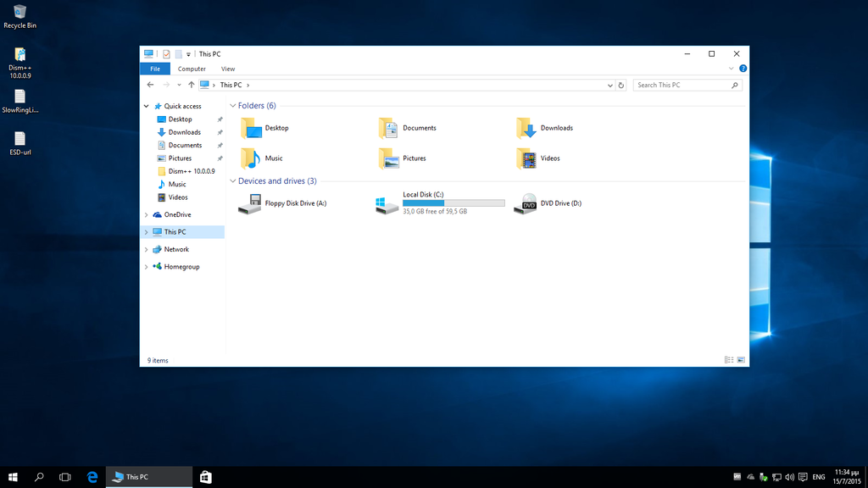Open the View ribbon tab
The height and width of the screenshot is (488, 868).
(x=228, y=69)
